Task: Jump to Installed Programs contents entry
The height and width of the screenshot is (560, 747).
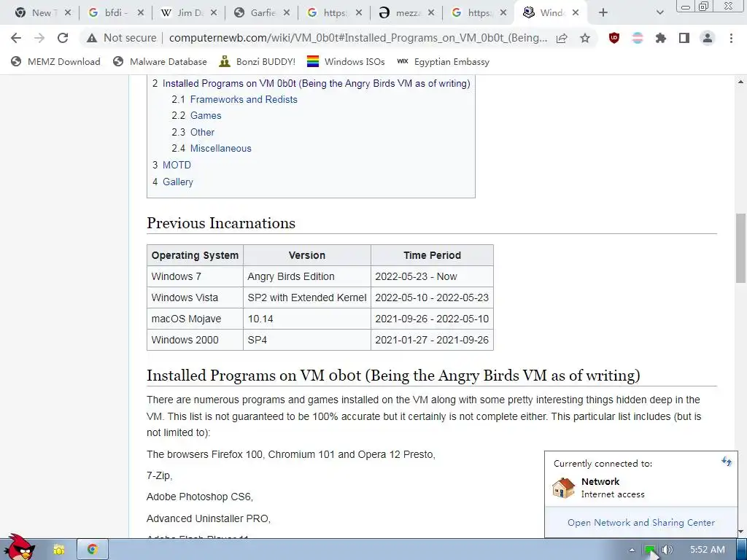Action: 316,83
